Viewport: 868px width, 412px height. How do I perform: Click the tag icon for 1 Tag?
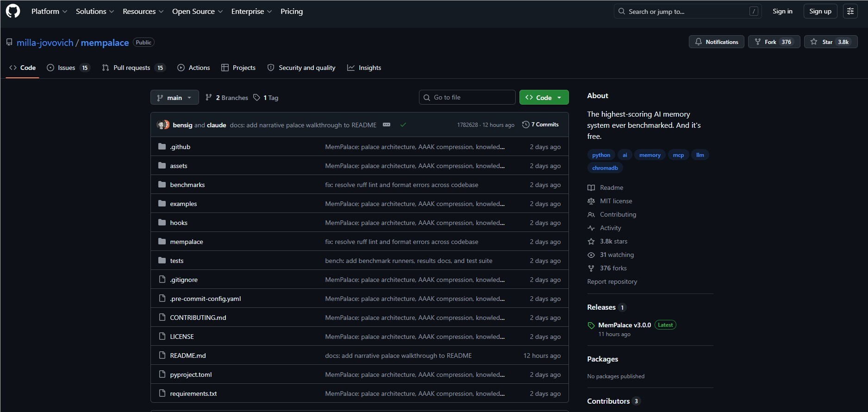257,98
